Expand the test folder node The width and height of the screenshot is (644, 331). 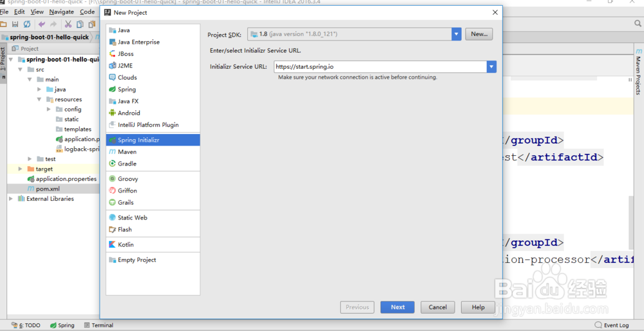(x=30, y=159)
